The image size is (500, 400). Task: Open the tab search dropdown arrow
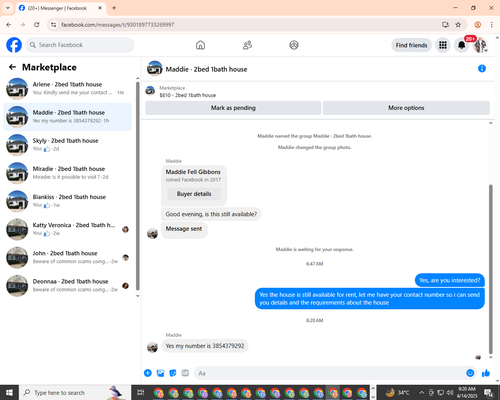click(8, 8)
